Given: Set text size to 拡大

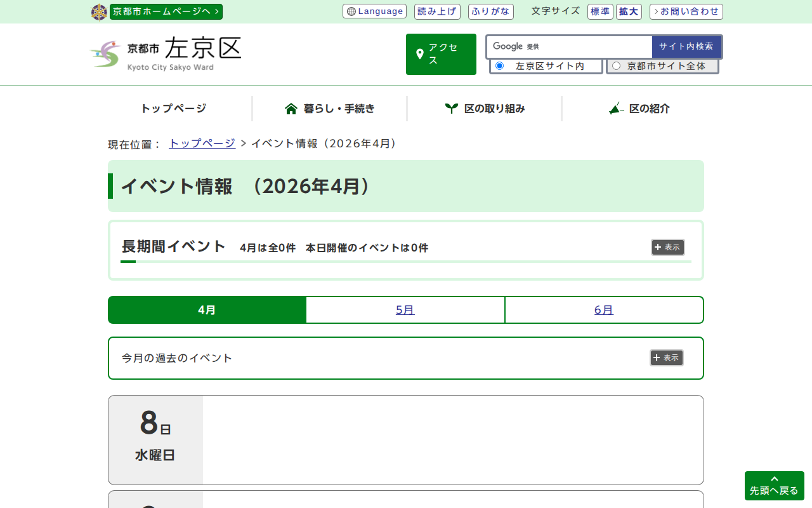Looking at the screenshot, I should [629, 11].
